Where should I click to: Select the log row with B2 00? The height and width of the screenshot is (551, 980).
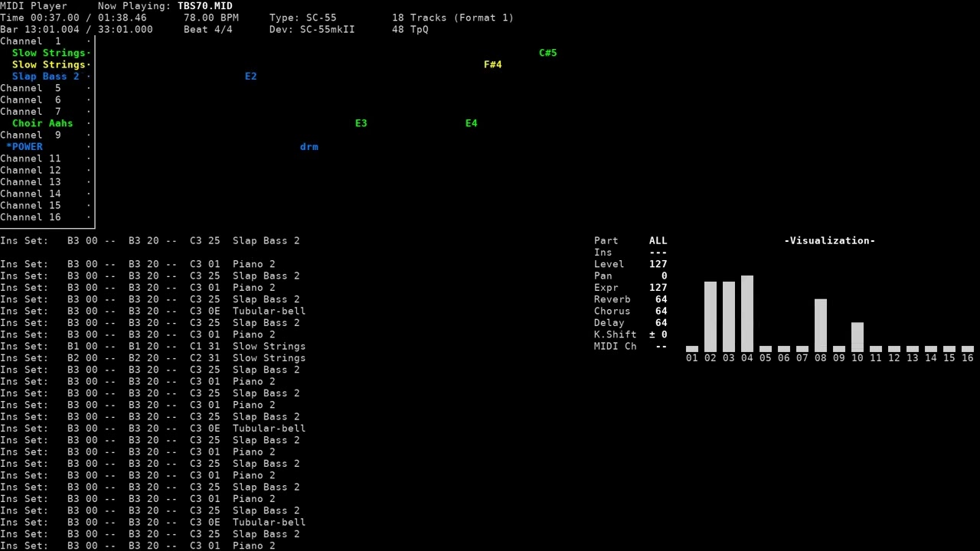[153, 358]
